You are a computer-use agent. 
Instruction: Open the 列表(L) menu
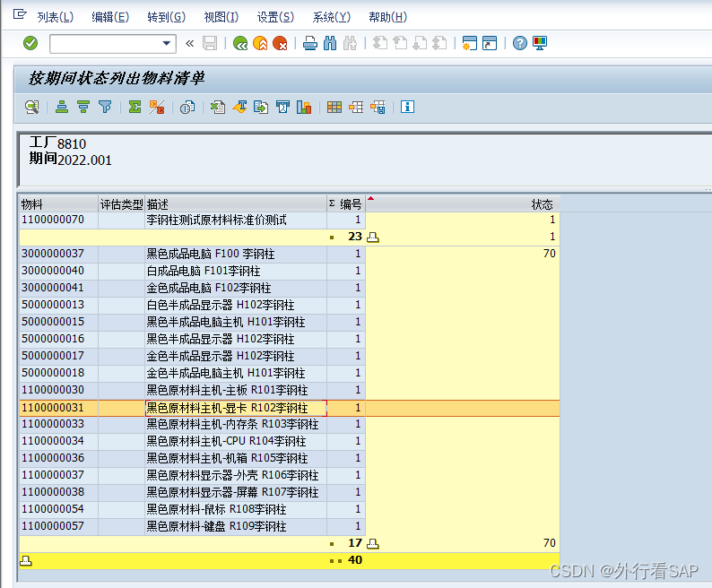coord(55,17)
